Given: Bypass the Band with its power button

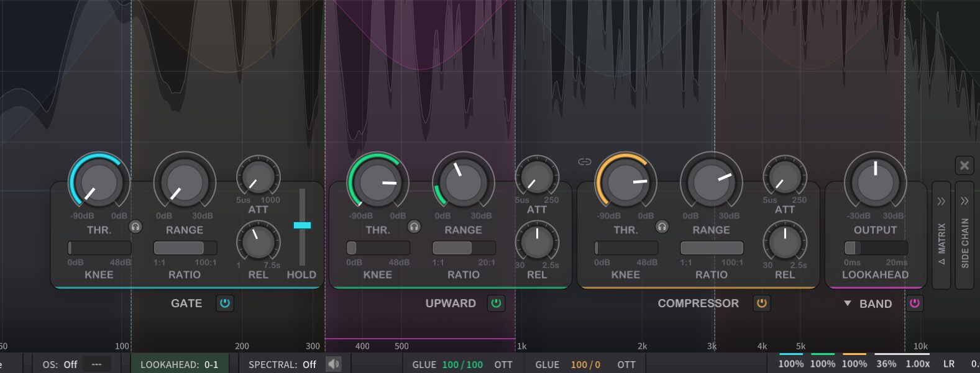Looking at the screenshot, I should click(915, 303).
